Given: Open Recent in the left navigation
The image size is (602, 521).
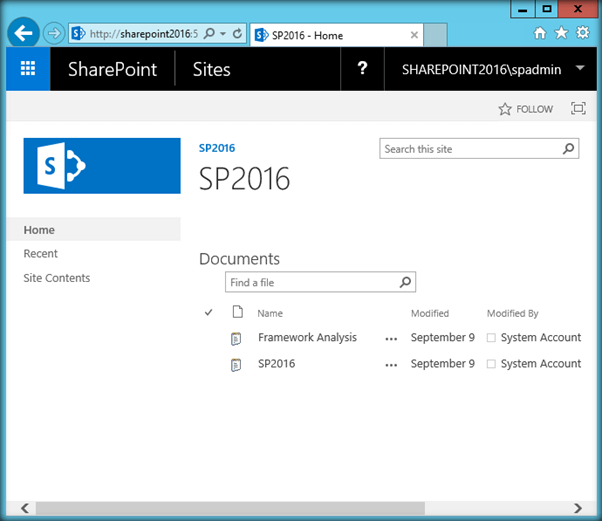Looking at the screenshot, I should 40,253.
